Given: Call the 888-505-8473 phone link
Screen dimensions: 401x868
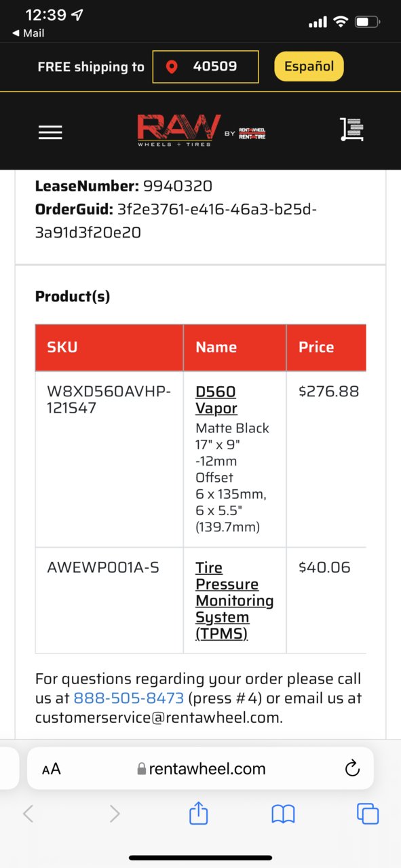Looking at the screenshot, I should coord(129,698).
